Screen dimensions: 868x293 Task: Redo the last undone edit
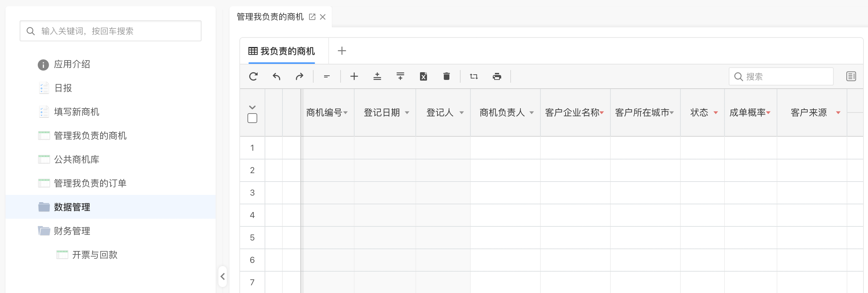point(299,76)
